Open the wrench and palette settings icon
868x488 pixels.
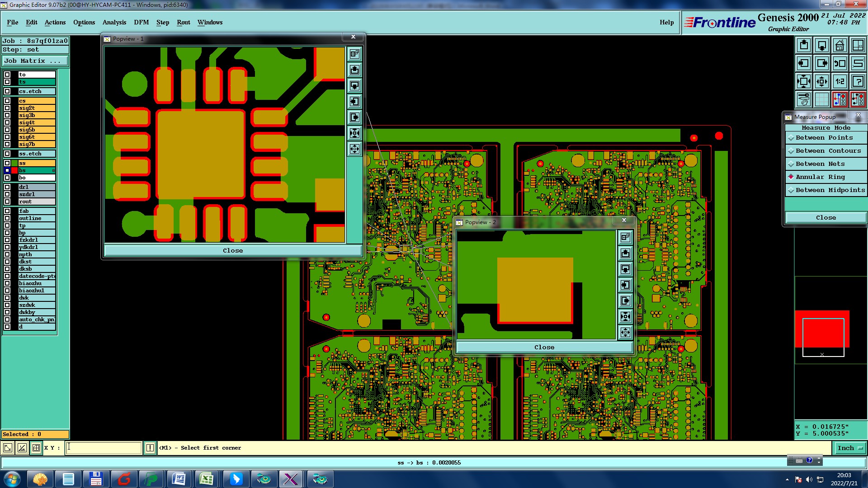[803, 99]
